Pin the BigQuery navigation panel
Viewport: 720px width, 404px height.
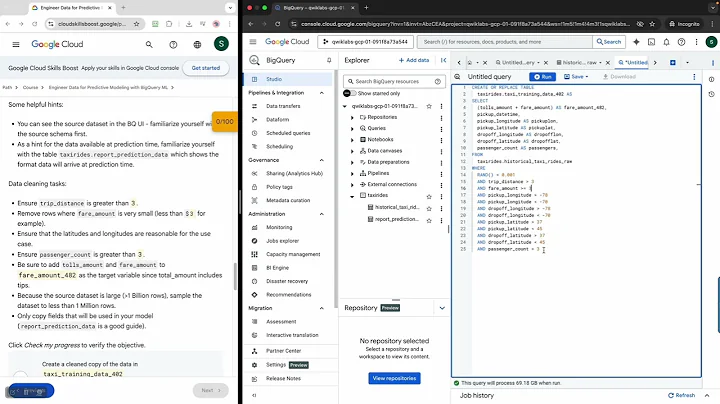(x=329, y=60)
